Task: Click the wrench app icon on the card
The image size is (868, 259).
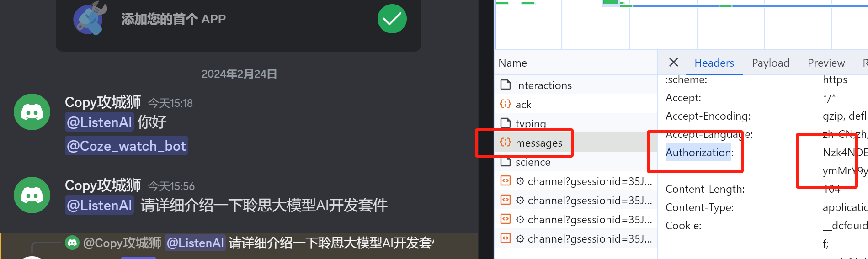Action: (90, 18)
